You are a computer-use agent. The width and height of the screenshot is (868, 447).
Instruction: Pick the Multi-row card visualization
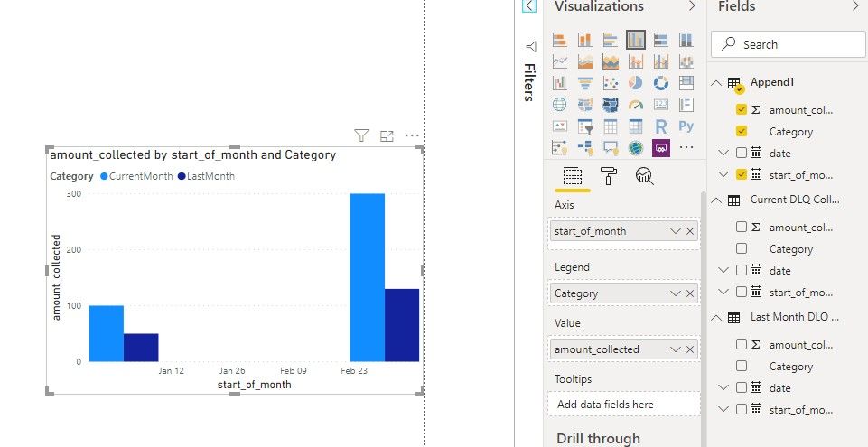coord(686,105)
